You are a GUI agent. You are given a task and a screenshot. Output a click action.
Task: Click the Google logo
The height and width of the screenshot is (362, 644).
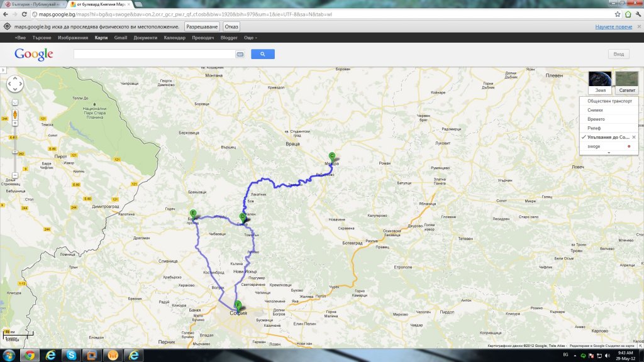click(x=34, y=54)
